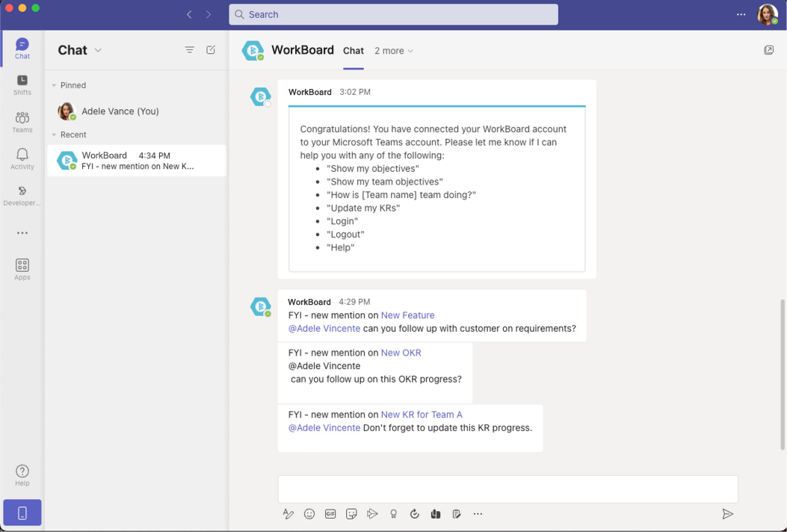Click the "How is [Team name] team doing?" text
This screenshot has height=532, width=787.
401,195
